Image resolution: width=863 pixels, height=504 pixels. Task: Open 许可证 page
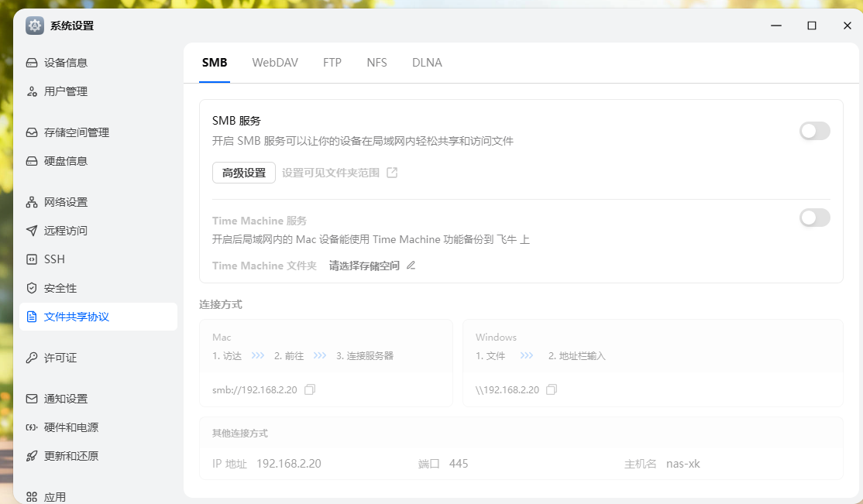pyautogui.click(x=98, y=358)
